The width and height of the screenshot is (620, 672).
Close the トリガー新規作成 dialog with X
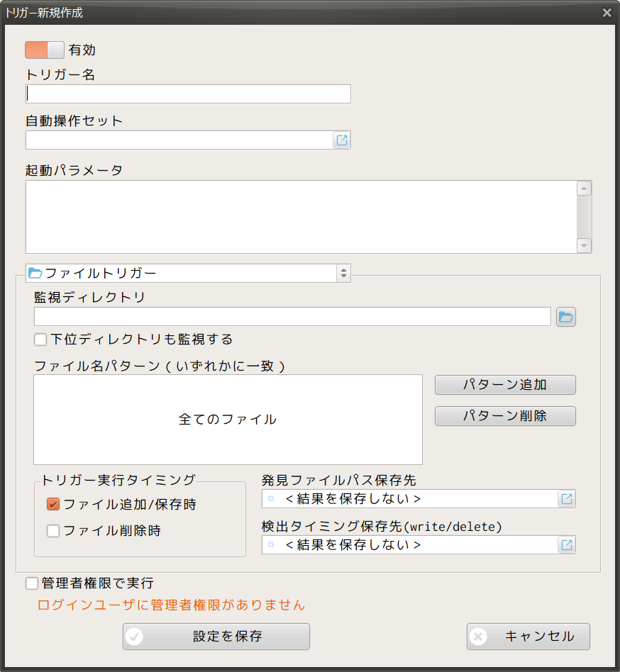[607, 13]
